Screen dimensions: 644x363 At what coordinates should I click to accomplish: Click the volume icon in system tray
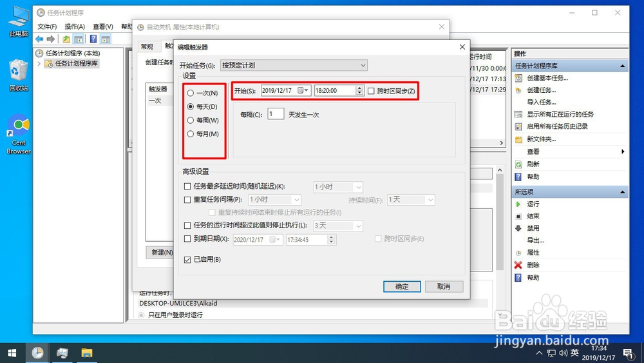563,353
